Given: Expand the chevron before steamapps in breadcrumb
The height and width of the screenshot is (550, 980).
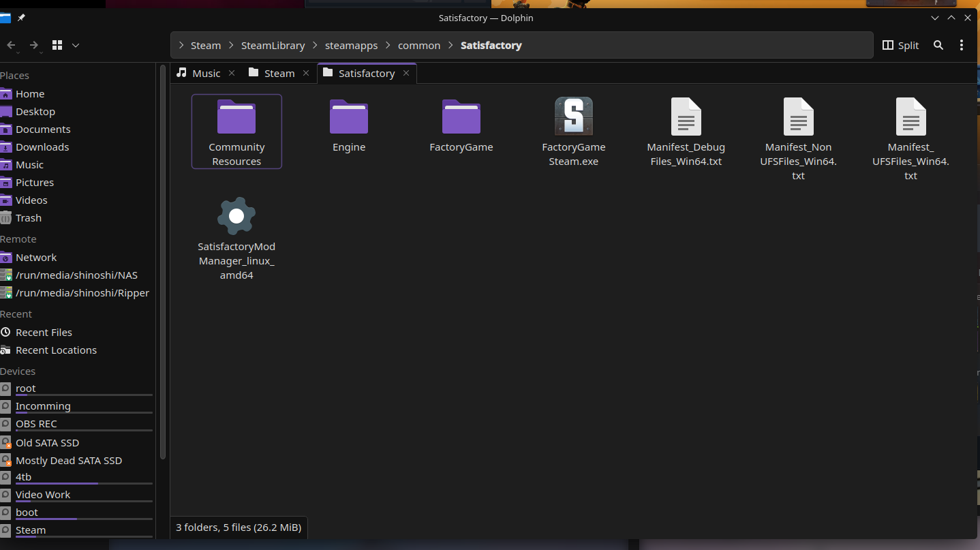Looking at the screenshot, I should tap(316, 46).
